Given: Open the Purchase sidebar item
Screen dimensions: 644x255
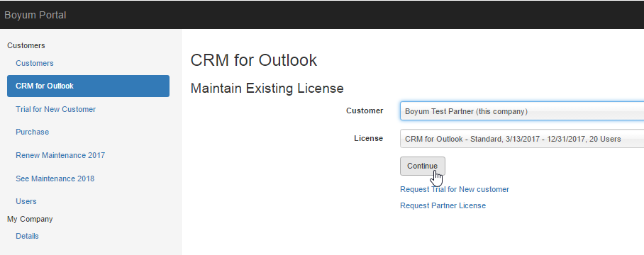Looking at the screenshot, I should (32, 132).
